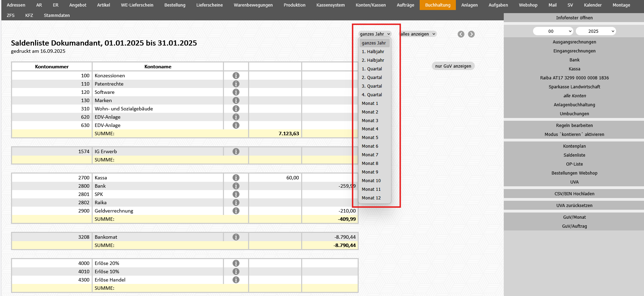
Task: Open the Kassensystem menu tab
Action: [x=330, y=5]
